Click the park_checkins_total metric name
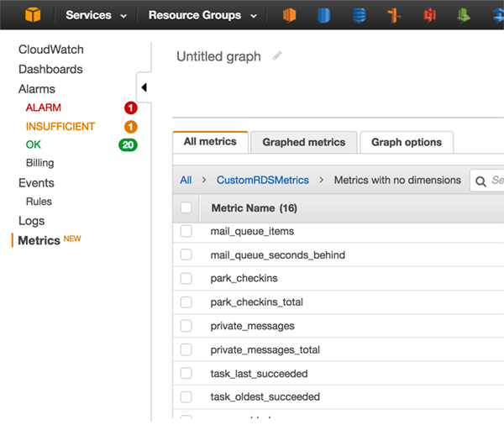504x425 pixels. coord(256,302)
